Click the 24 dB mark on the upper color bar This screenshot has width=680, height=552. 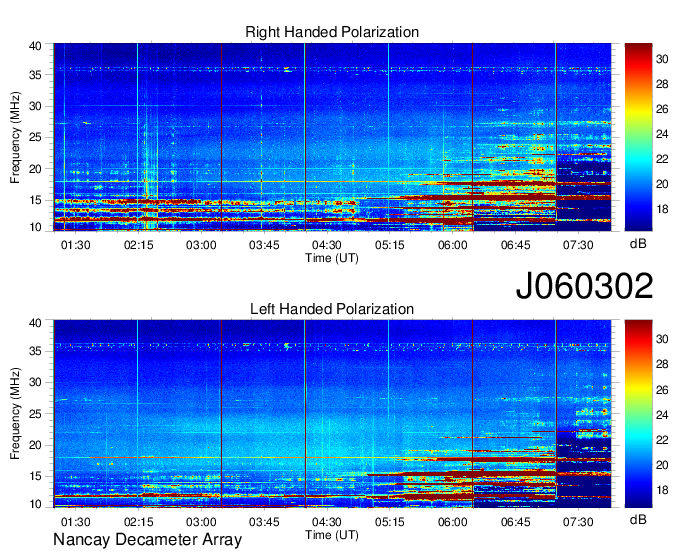[662, 134]
